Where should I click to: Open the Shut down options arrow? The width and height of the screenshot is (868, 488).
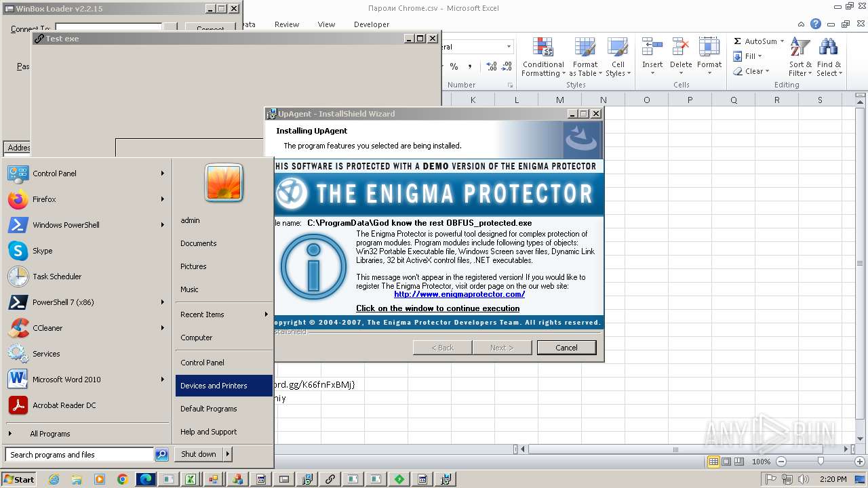click(228, 454)
